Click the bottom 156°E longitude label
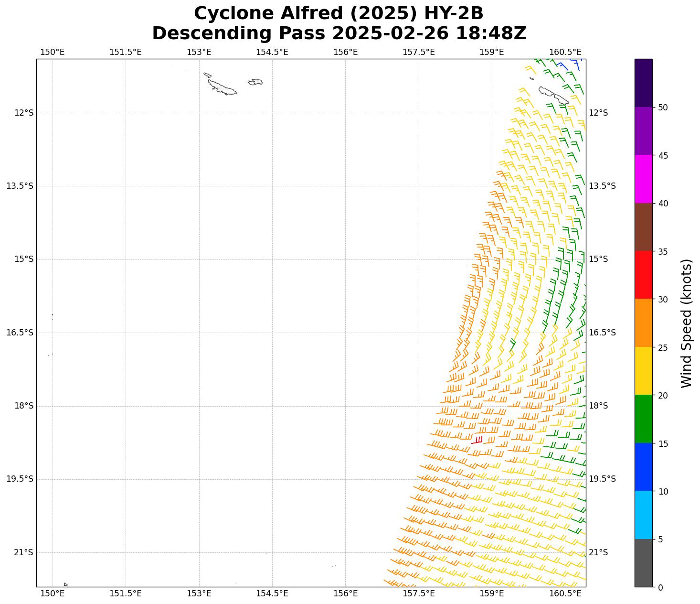Viewport: 700px width, 604px height. (345, 593)
